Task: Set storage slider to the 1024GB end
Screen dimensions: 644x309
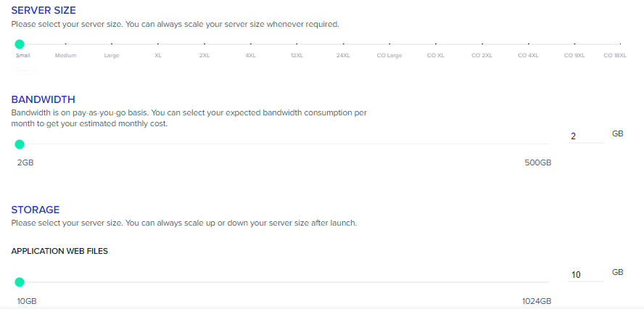Action: [x=548, y=282]
